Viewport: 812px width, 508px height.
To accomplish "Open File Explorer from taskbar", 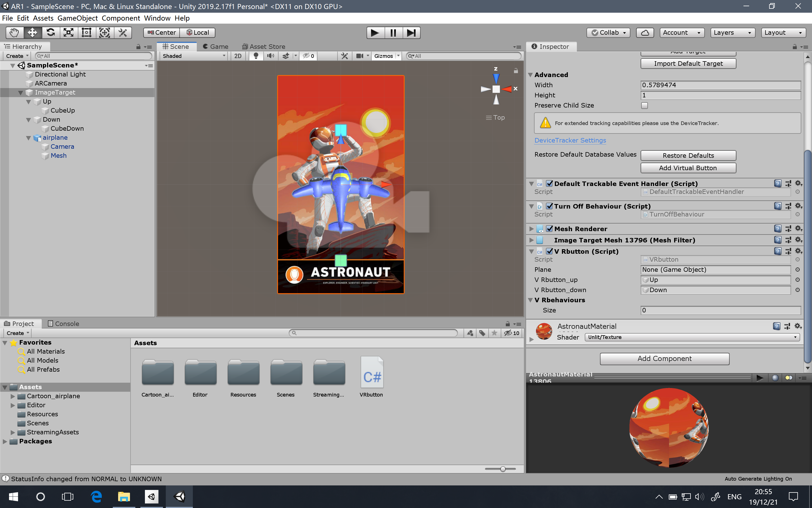I will [x=124, y=497].
